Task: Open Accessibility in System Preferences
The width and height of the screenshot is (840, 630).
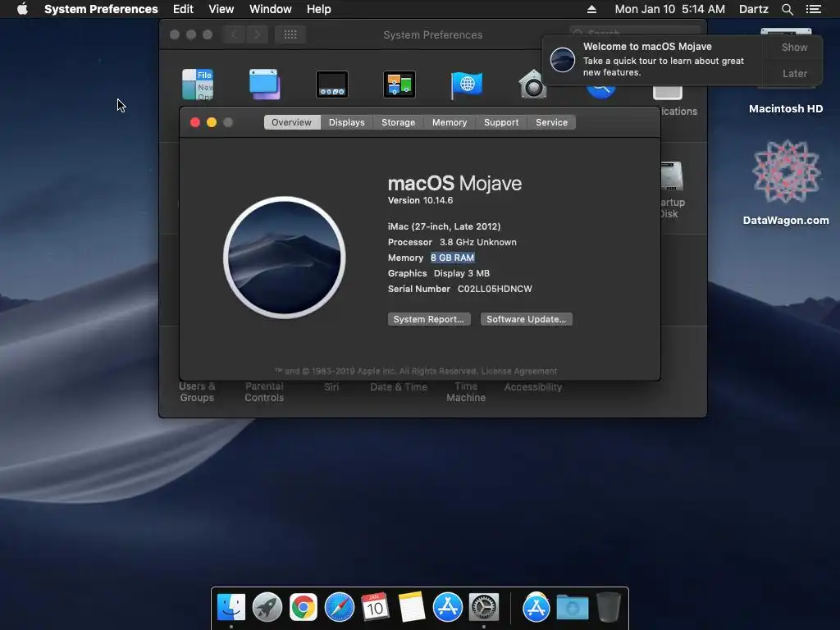Action: pyautogui.click(x=533, y=387)
